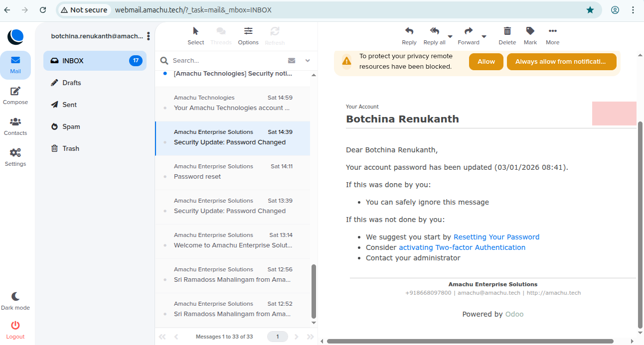Expand the Forward options dropdown arrow

click(484, 37)
